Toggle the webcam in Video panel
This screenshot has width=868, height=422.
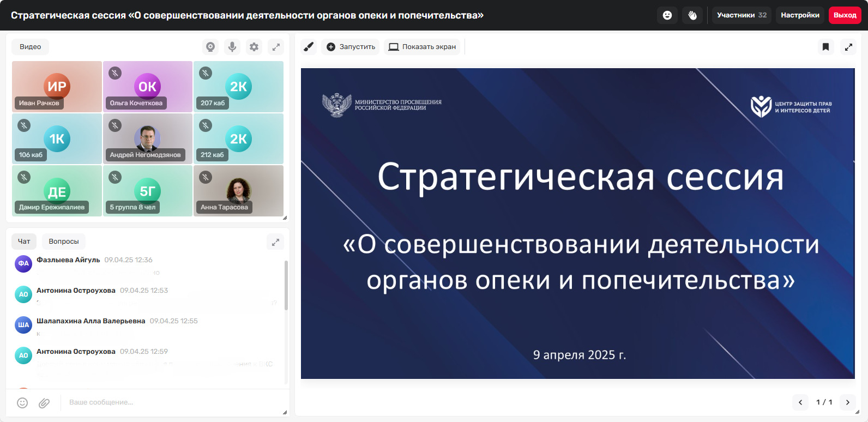pyautogui.click(x=210, y=47)
